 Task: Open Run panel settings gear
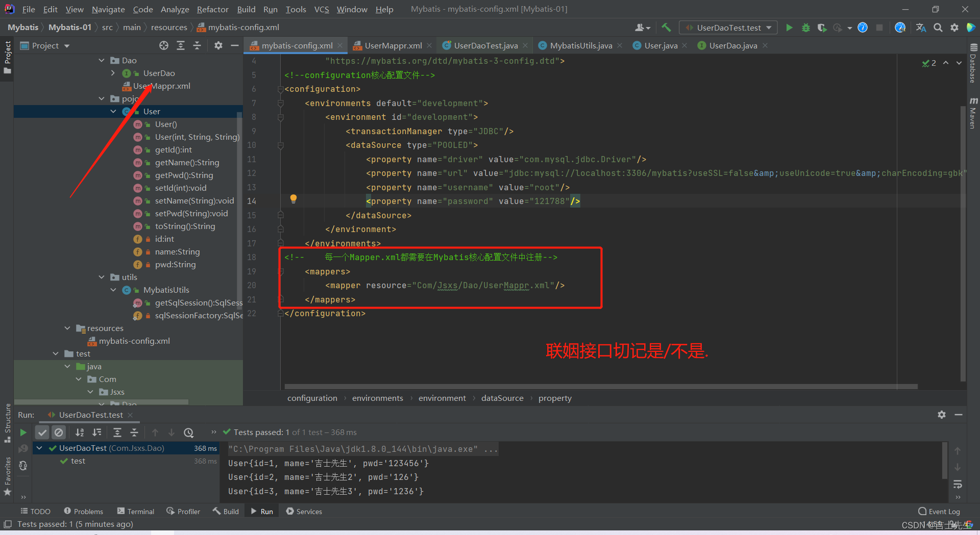942,415
